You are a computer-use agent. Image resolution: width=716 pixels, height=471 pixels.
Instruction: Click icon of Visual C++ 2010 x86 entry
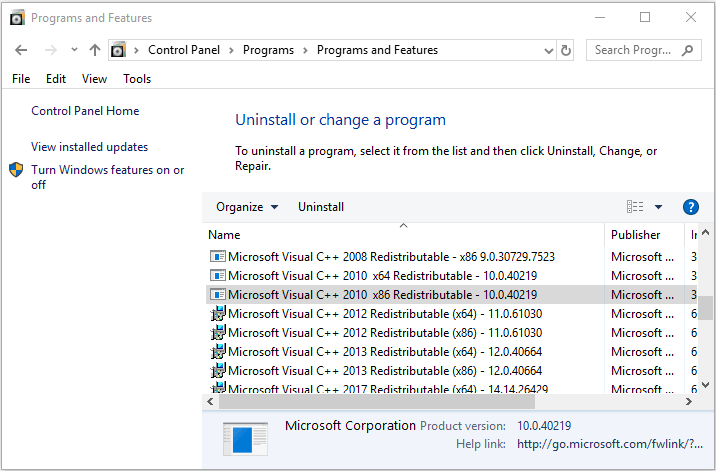[x=218, y=295]
